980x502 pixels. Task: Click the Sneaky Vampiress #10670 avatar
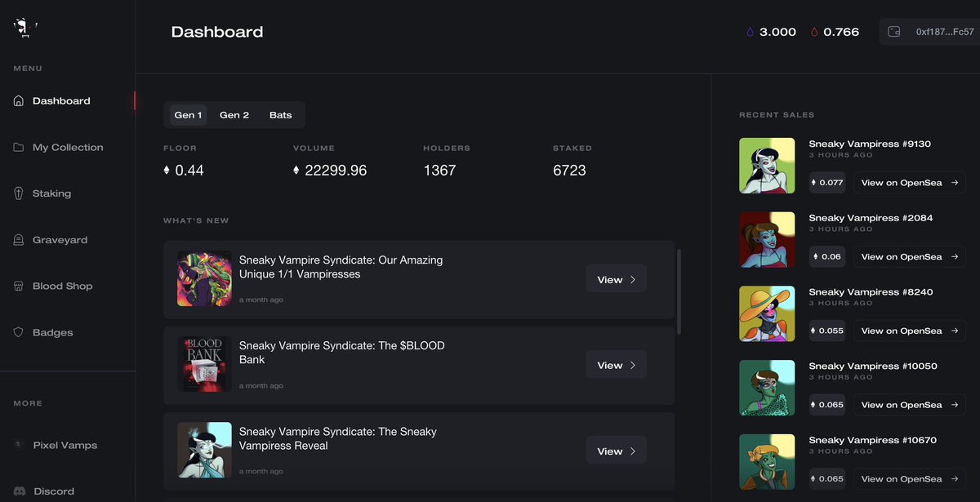(767, 462)
